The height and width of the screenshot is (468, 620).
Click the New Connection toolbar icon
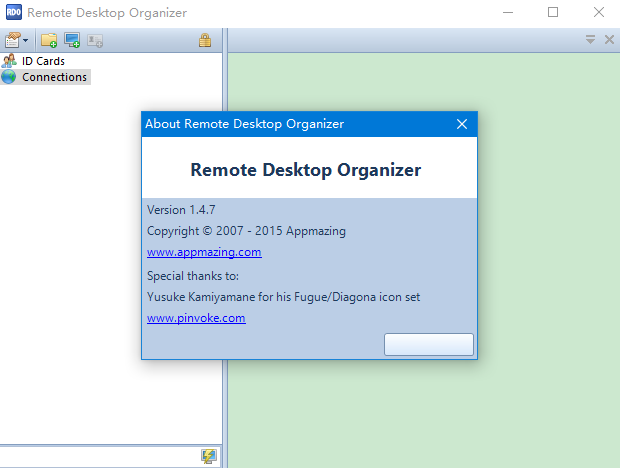point(72,40)
